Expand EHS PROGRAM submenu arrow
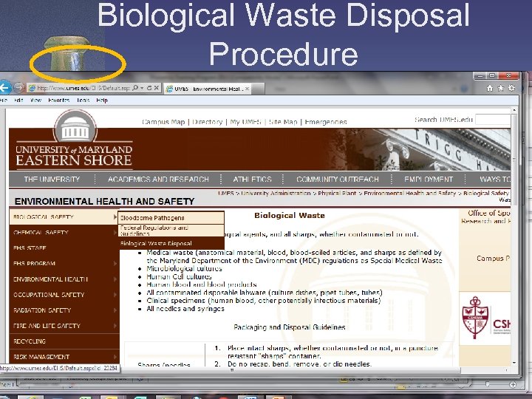Screen dimensions: 532x399 (x=115, y=264)
